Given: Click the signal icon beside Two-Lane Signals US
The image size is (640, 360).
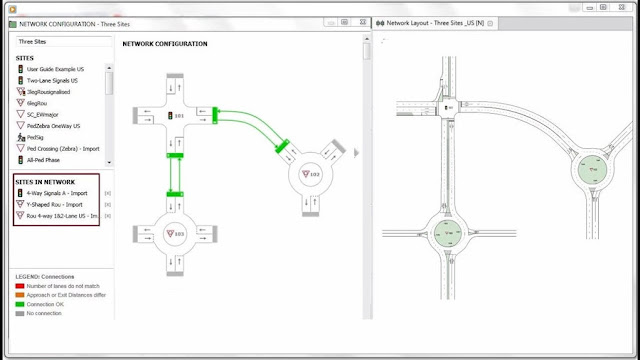Looking at the screenshot, I should pos(20,80).
